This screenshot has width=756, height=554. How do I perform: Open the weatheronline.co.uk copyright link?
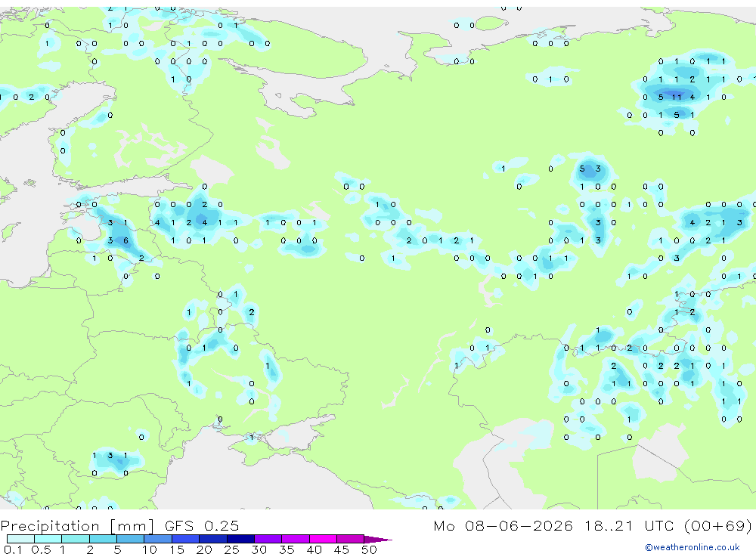(692, 547)
